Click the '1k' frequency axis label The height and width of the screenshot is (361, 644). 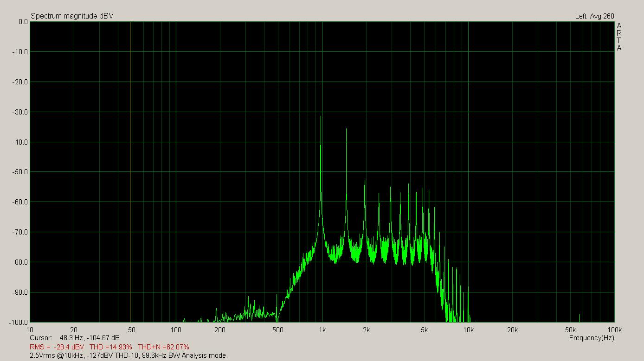[x=322, y=330]
